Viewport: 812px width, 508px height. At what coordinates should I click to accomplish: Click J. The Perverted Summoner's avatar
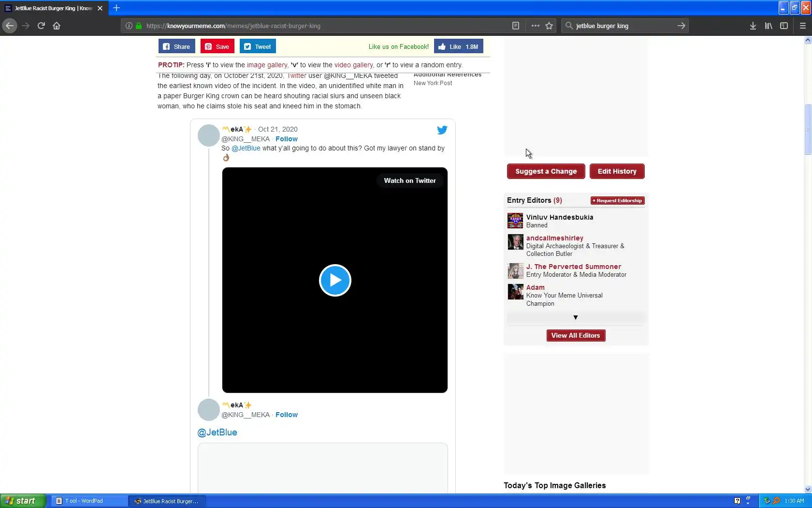pyautogui.click(x=515, y=270)
